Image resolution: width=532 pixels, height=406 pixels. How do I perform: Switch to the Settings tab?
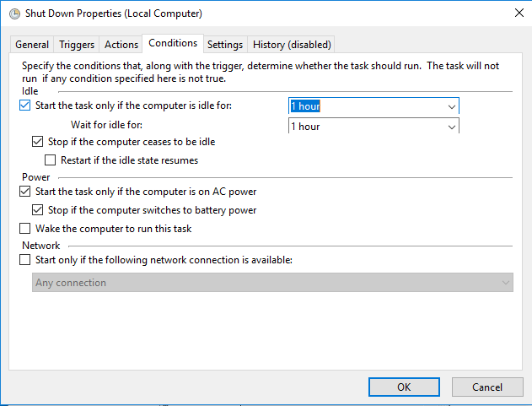[225, 45]
